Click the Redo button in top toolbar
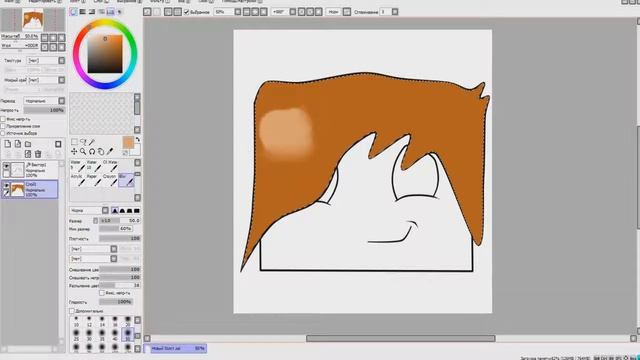The width and height of the screenshot is (640, 360). tap(157, 12)
